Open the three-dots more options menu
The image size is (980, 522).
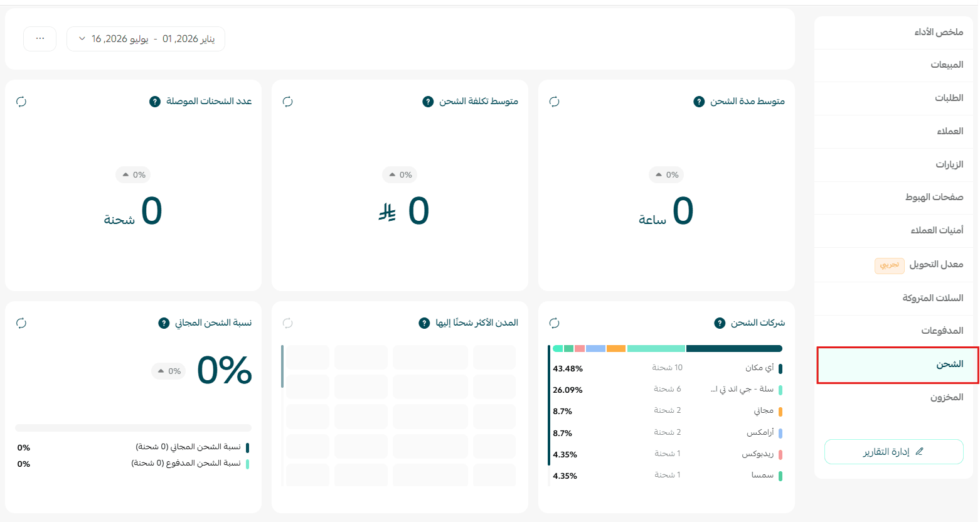(x=40, y=39)
